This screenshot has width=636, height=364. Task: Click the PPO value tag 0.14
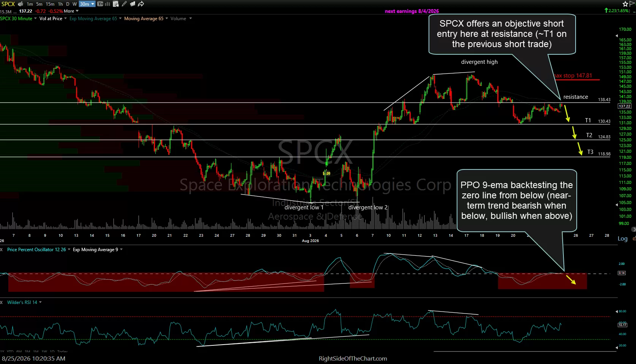pyautogui.click(x=622, y=273)
